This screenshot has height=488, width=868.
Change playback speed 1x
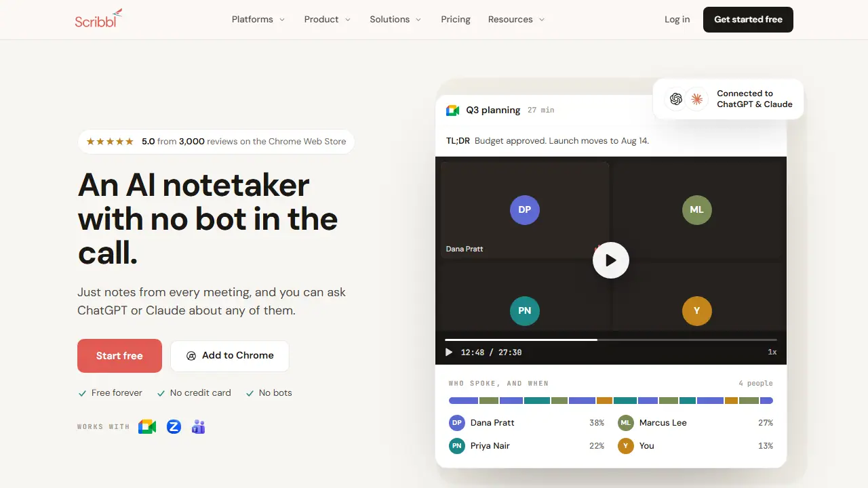click(772, 352)
